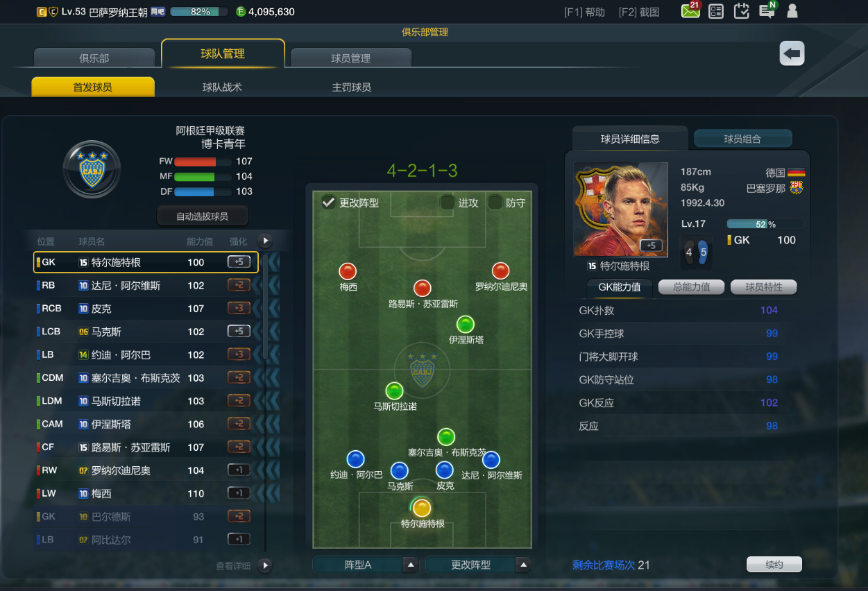Screen dimensions: 868x591
Task: Select the yellow goalkeeper marker on pitch
Action: point(422,508)
